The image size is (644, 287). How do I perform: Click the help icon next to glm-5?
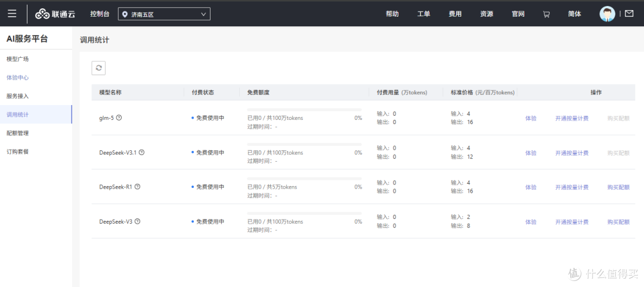tap(119, 118)
